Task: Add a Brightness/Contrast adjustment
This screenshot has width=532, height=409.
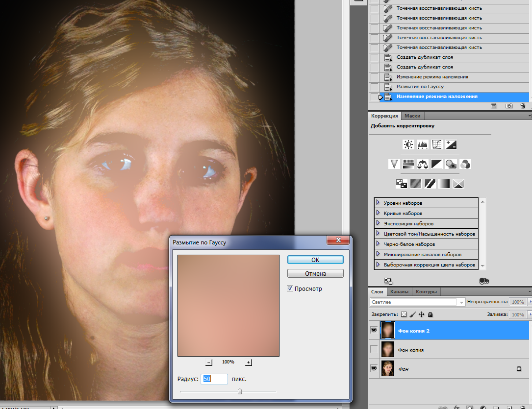Action: [408, 144]
